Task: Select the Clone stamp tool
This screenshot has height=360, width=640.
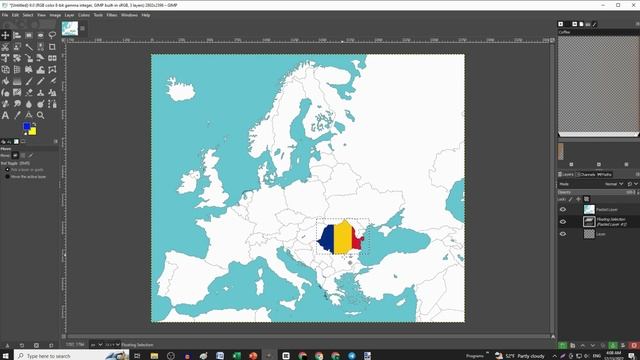Action: (40, 93)
